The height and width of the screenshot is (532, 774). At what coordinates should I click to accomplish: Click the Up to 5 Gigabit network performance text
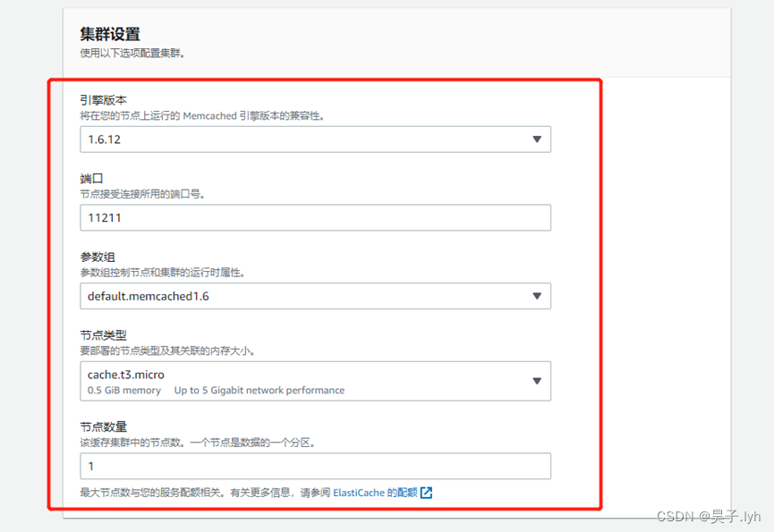pos(259,390)
